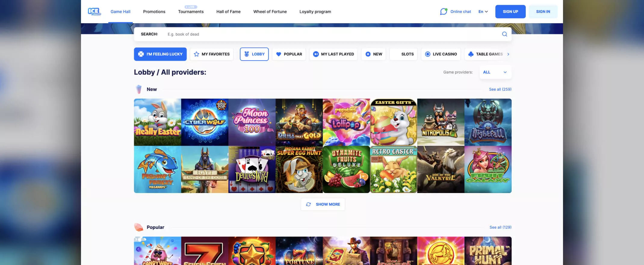Click the SIGN UP button
The image size is (644, 265).
click(x=510, y=11)
